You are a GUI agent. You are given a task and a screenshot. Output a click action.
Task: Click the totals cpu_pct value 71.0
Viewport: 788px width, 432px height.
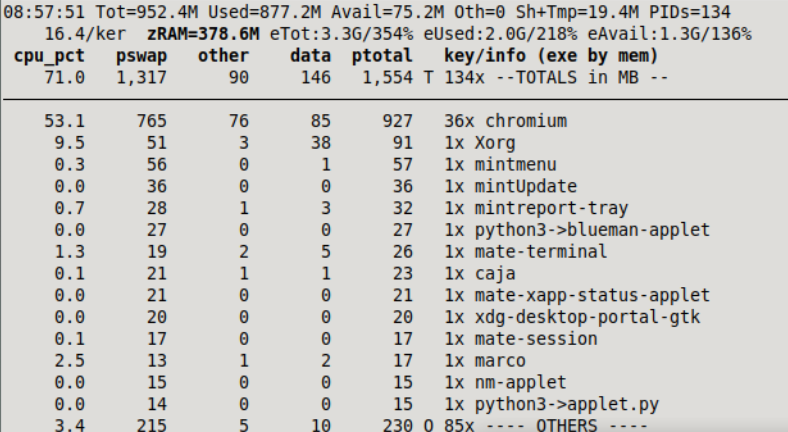tap(64, 78)
